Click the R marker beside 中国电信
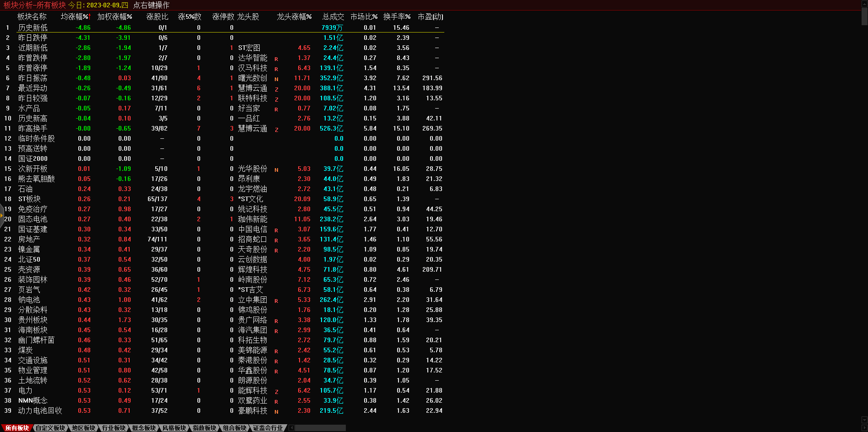Viewport: 868px width, 432px height. [x=276, y=230]
